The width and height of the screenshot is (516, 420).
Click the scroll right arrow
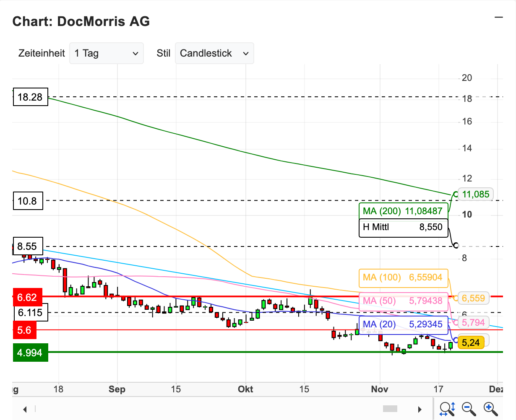click(420, 409)
